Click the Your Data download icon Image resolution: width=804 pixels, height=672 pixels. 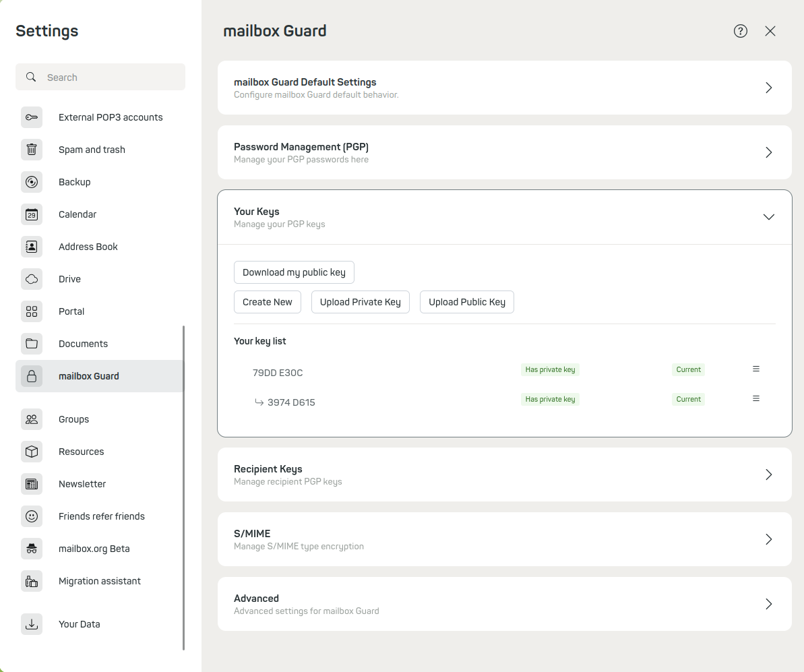(x=32, y=624)
